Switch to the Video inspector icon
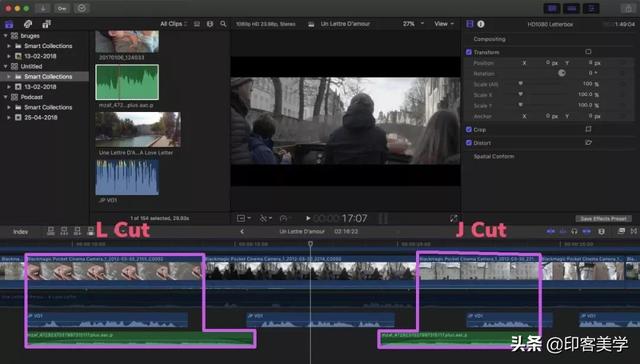 pos(470,24)
